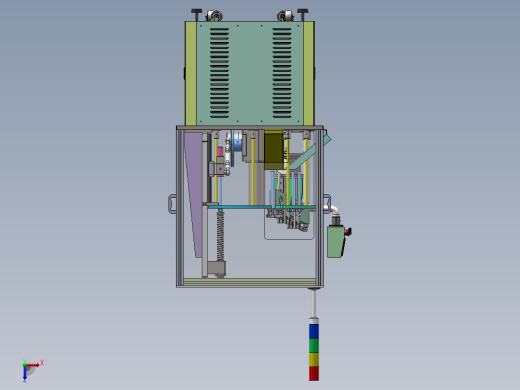
Task: Click the red knob on the control box
Action: pos(349,231)
